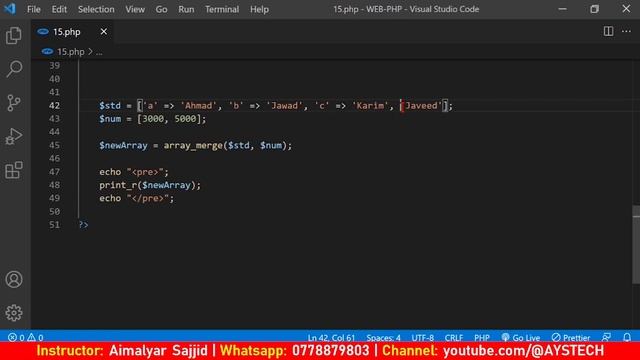
Task: Open the editor More Actions menu
Action: pyautogui.click(x=626, y=31)
